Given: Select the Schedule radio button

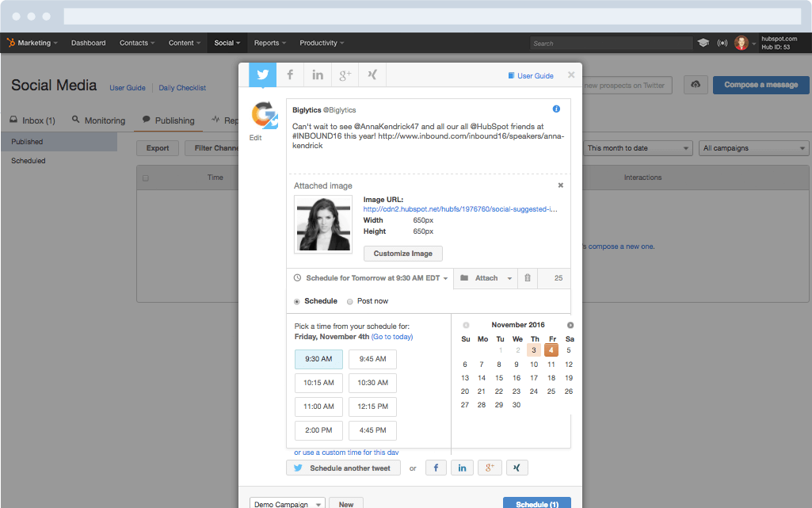Looking at the screenshot, I should tap(295, 301).
